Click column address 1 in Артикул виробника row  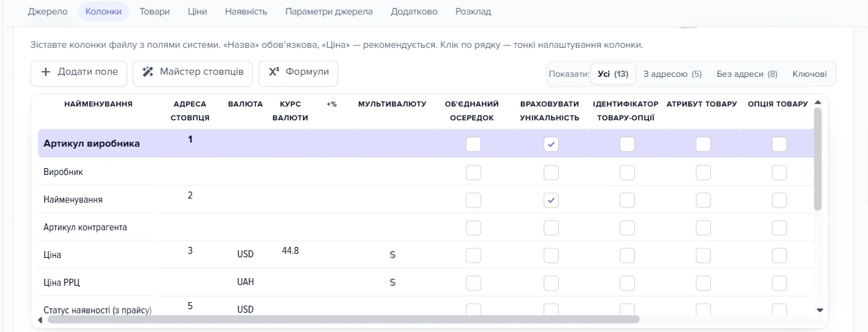(190, 139)
